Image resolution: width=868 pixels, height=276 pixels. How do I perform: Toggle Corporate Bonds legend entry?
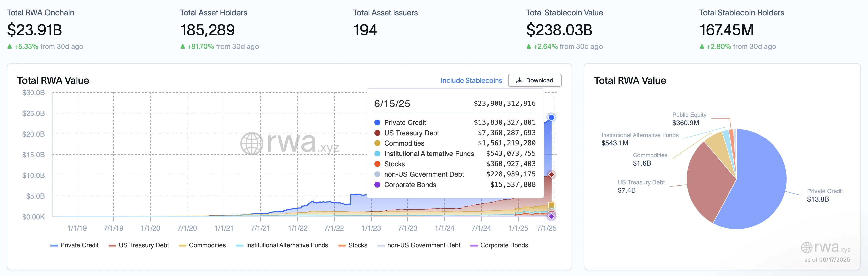[x=499, y=245]
